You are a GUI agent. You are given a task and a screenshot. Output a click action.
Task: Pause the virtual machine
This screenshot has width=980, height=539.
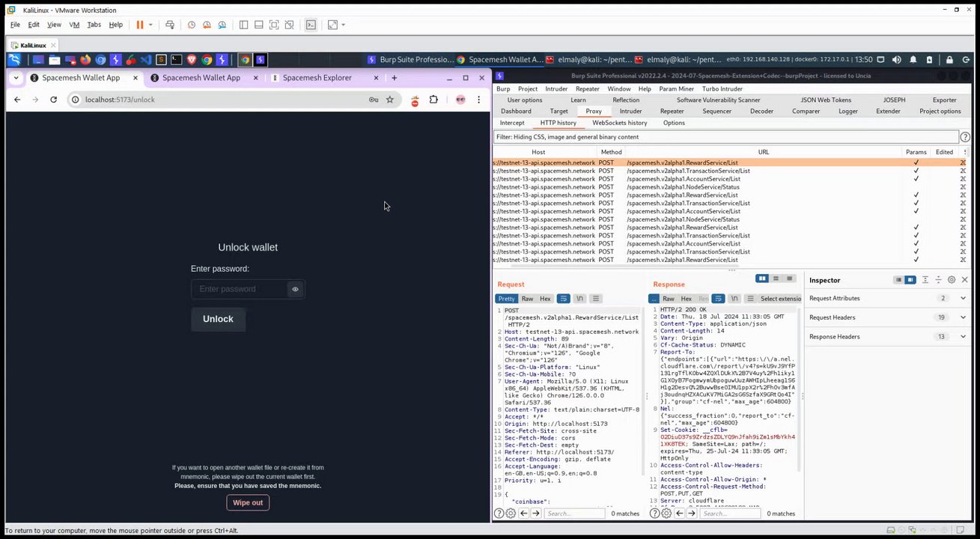139,25
